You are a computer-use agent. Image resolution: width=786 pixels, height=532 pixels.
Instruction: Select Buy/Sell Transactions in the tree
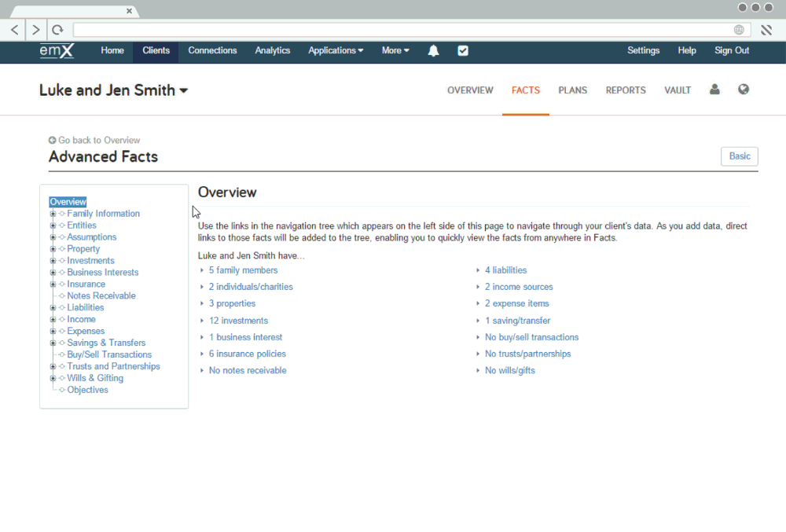click(x=109, y=354)
